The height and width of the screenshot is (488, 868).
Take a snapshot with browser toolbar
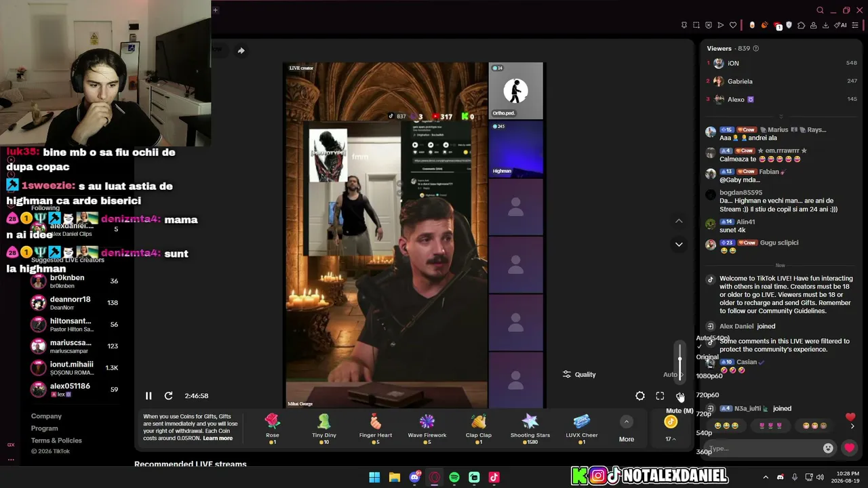coord(696,25)
